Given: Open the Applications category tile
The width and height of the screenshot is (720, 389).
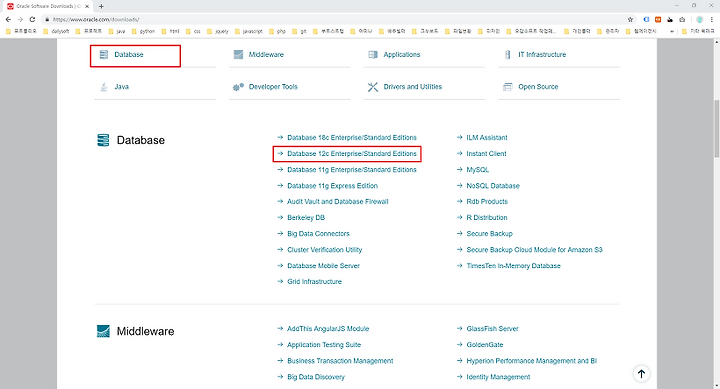Looking at the screenshot, I should pyautogui.click(x=424, y=55).
